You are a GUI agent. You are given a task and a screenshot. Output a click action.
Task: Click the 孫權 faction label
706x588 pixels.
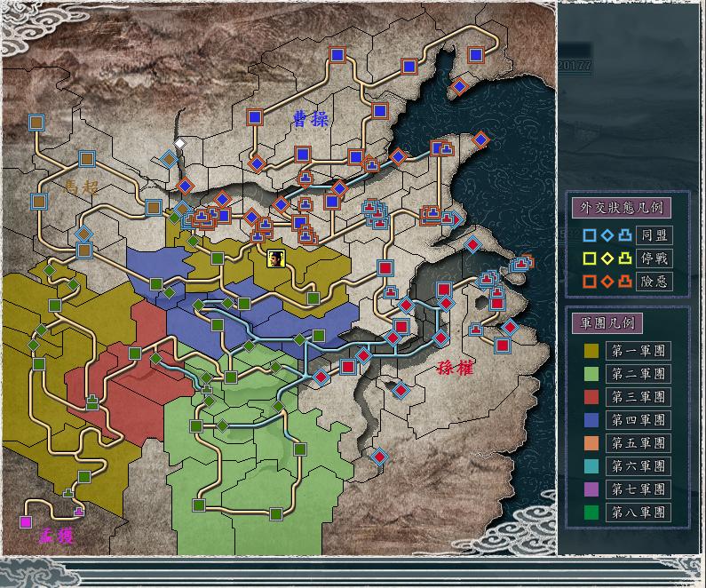pos(456,369)
